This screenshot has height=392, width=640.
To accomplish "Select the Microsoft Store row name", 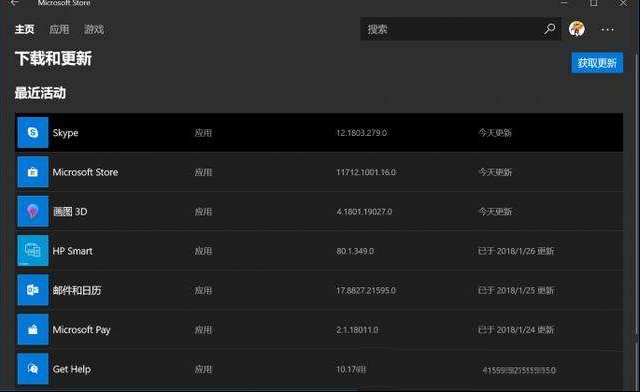I will click(x=85, y=172).
